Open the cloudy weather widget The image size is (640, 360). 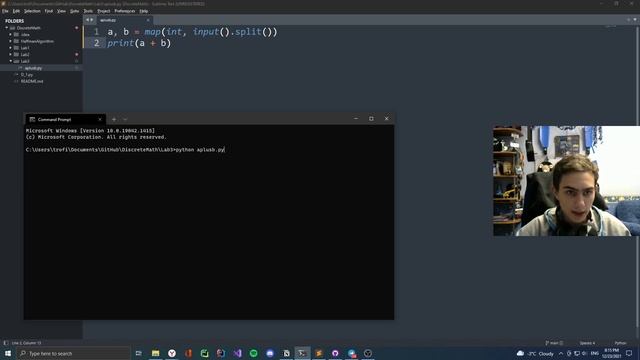[x=535, y=353]
